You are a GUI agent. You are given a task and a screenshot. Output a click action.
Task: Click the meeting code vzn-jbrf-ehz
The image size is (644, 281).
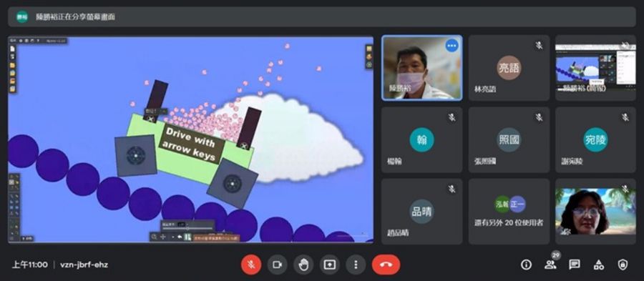[84, 265]
